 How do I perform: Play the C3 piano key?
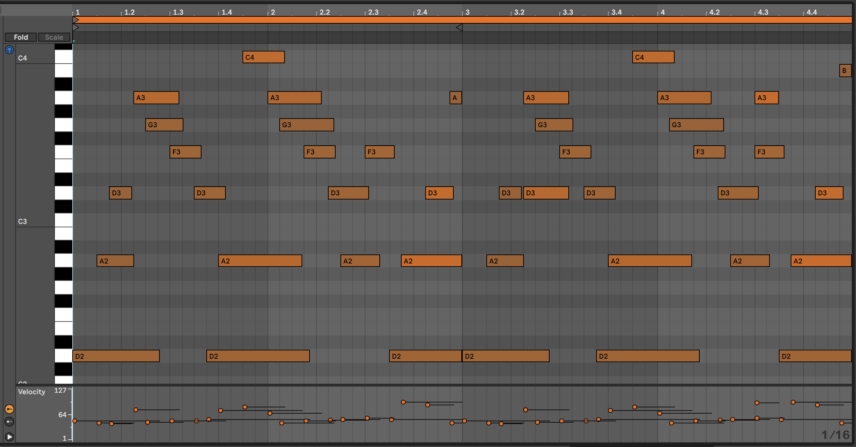click(63, 220)
